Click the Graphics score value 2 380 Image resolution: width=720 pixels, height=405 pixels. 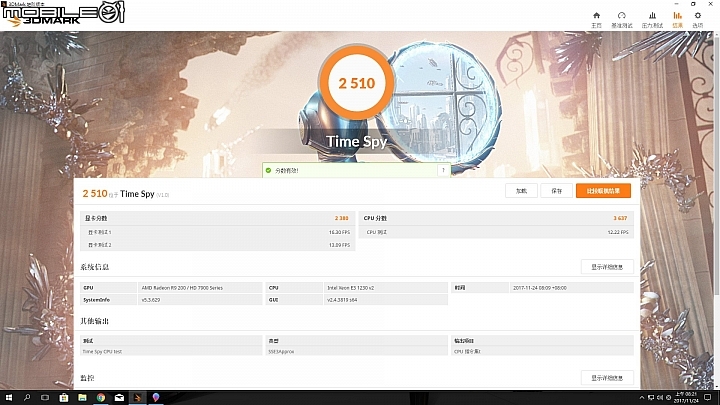[341, 219]
